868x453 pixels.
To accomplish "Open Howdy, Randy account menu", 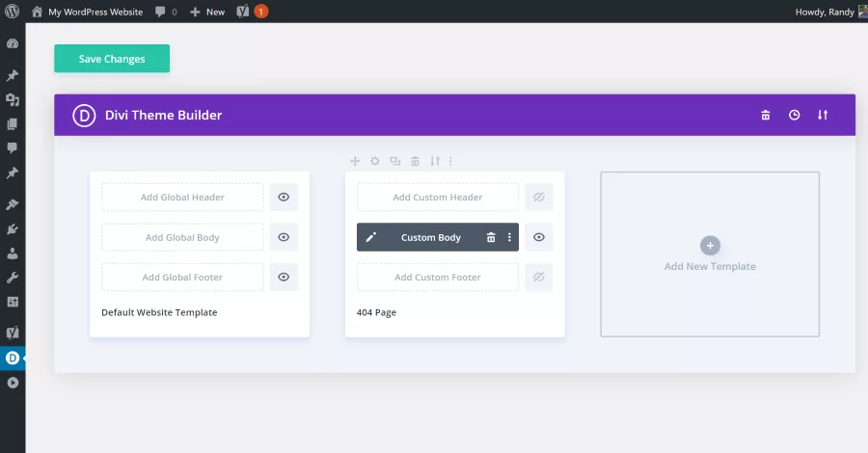I will click(x=831, y=12).
